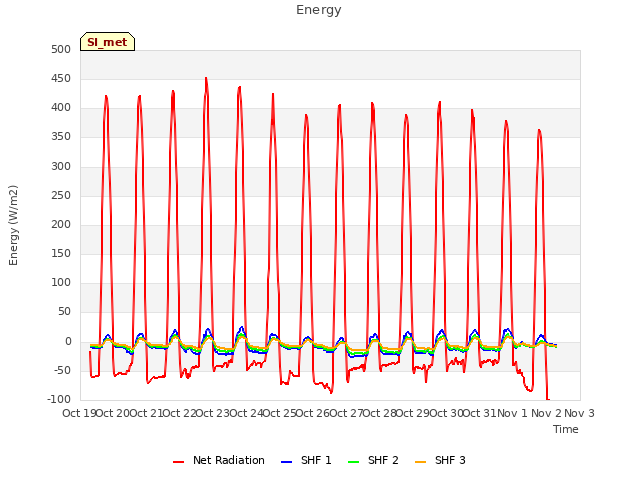Click the 250 y-axis tick label
Image resolution: width=640 pixels, height=480 pixels.
61,196
